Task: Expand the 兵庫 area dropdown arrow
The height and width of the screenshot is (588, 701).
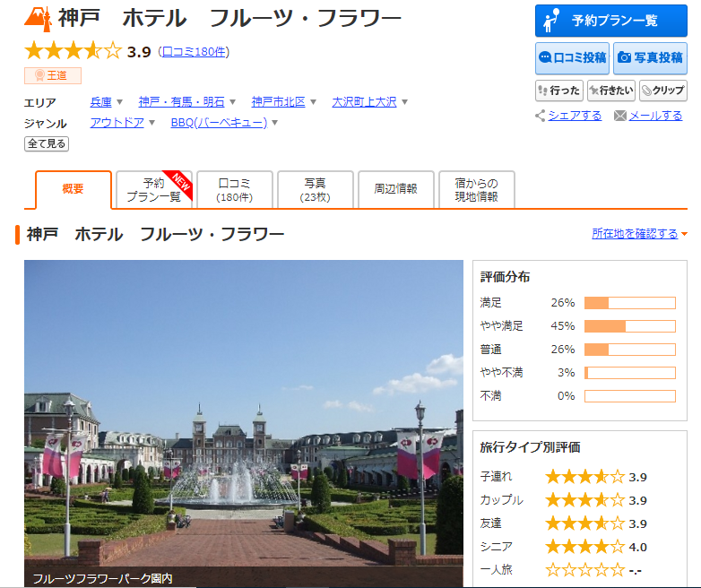Action: [x=121, y=102]
